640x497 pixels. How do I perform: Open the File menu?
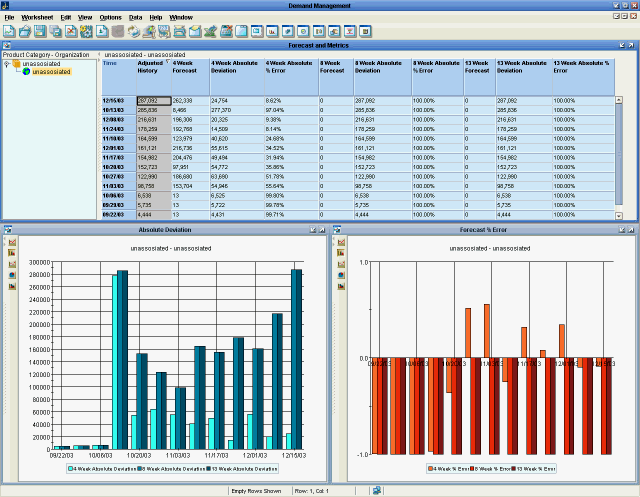(9, 18)
